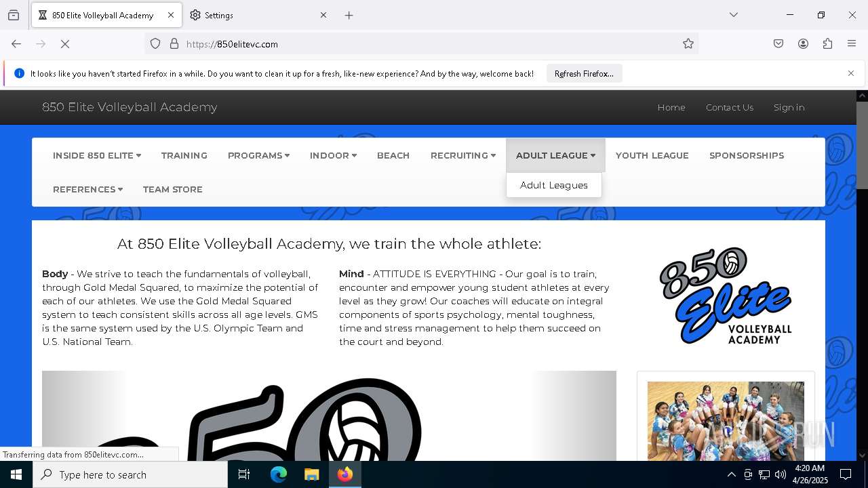Open the Windows Start menu
Screen dimensions: 868x488
16,474
